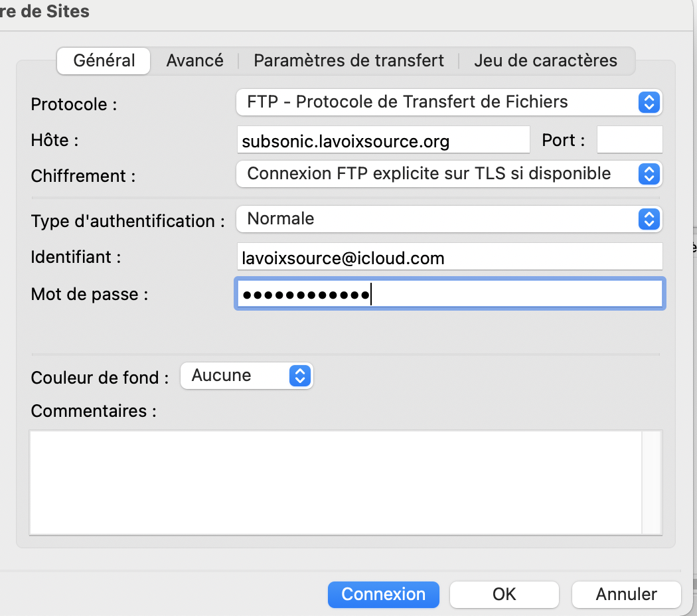
Task: Switch to the Avancé tab
Action: point(194,60)
